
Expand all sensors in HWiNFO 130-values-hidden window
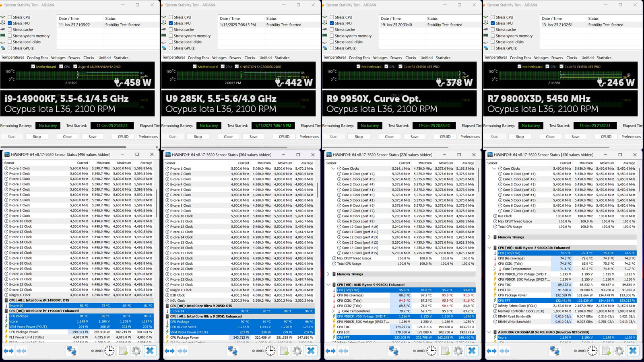coord(491,351)
